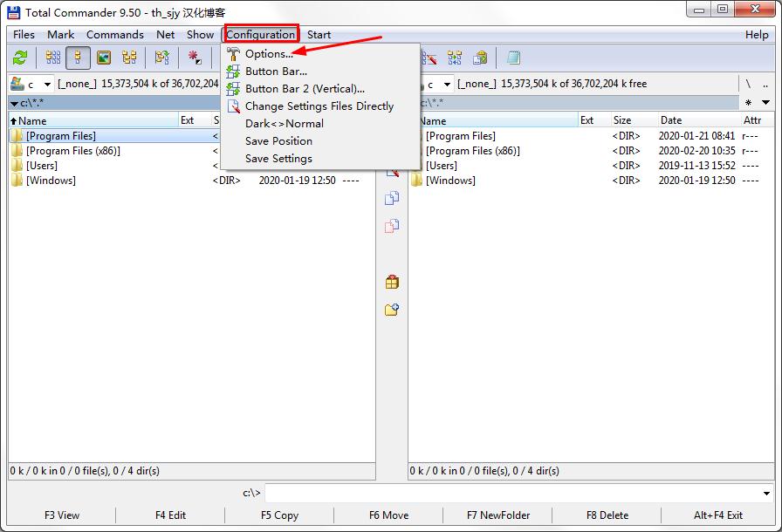The width and height of the screenshot is (782, 532).
Task: Expand left panel directory history arrow
Action: pyautogui.click(x=15, y=104)
